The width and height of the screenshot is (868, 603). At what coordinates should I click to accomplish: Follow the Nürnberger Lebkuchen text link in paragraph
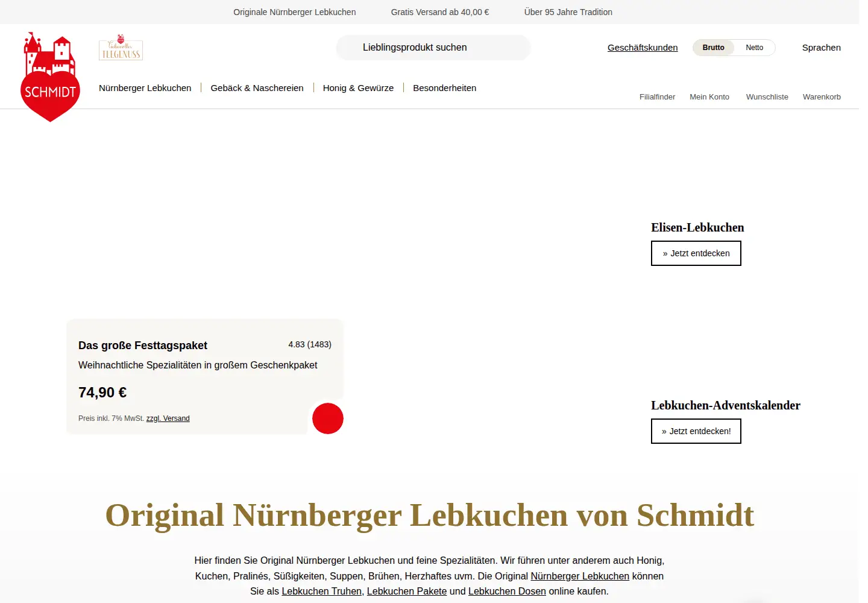pos(580,576)
